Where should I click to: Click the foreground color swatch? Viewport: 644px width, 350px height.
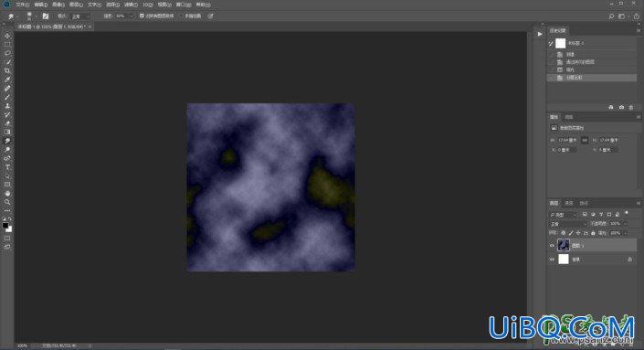pos(5,225)
